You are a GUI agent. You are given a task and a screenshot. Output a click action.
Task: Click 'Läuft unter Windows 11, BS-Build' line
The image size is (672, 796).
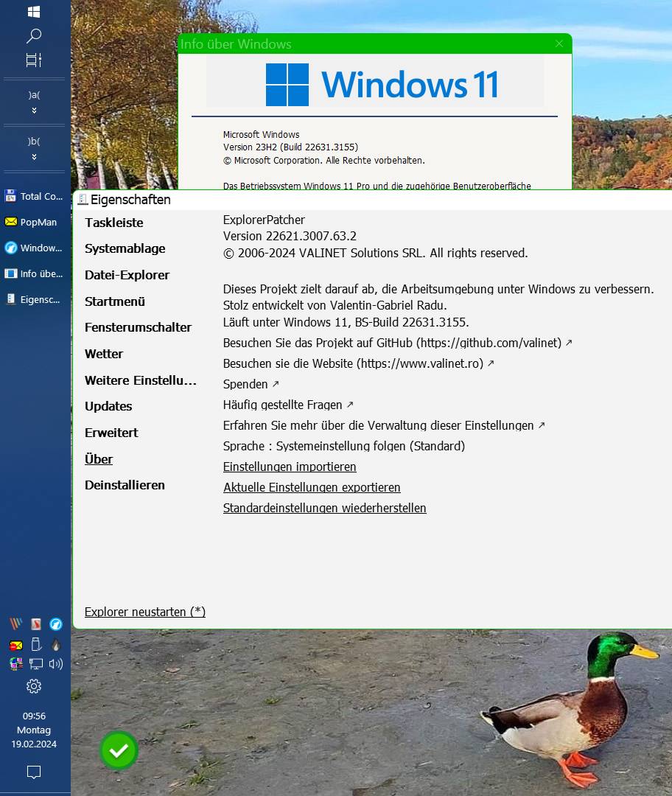[x=346, y=322]
